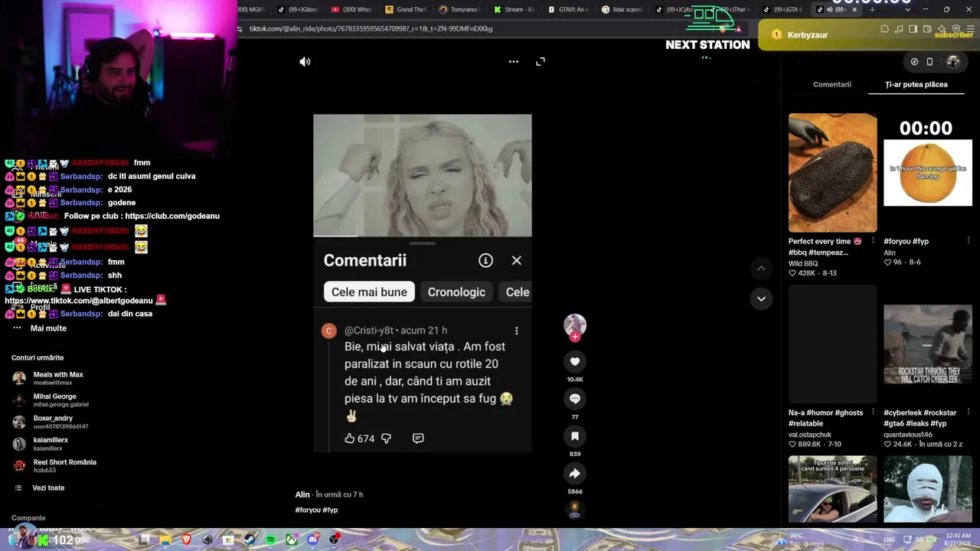Open Spotify from the taskbar
The height and width of the screenshot is (551, 980).
(x=270, y=540)
